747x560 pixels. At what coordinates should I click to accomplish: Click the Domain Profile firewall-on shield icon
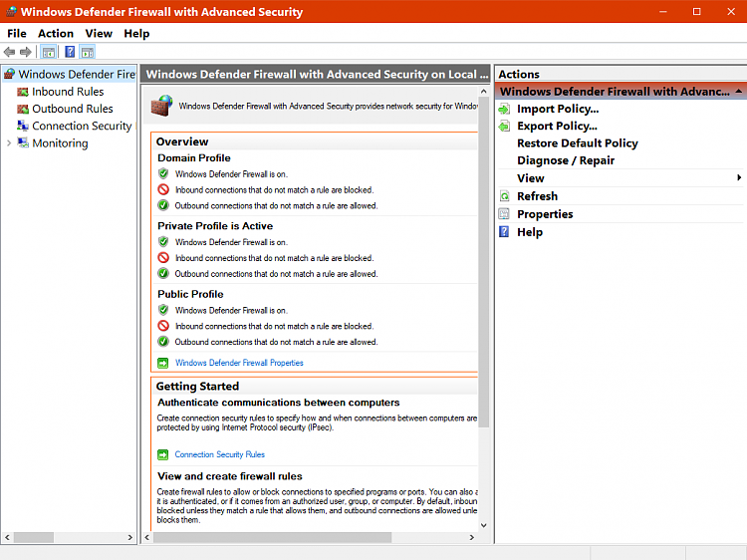[163, 173]
